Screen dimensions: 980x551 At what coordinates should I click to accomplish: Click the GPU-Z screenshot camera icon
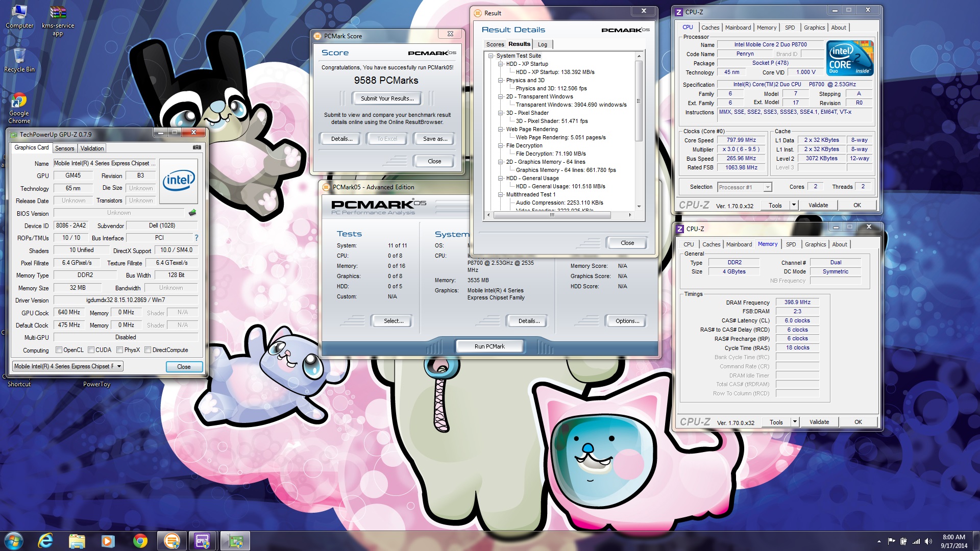pos(197,147)
